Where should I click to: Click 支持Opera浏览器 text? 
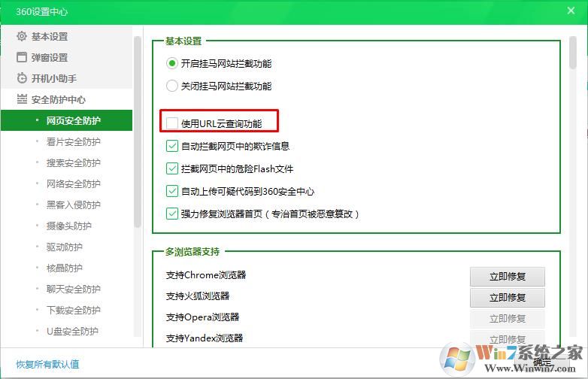click(x=202, y=317)
